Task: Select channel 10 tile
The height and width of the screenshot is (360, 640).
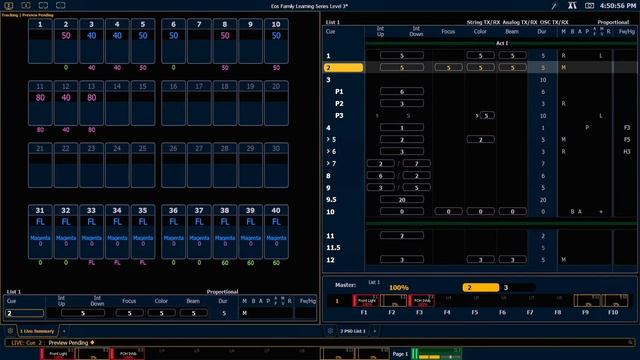Action: [276, 41]
